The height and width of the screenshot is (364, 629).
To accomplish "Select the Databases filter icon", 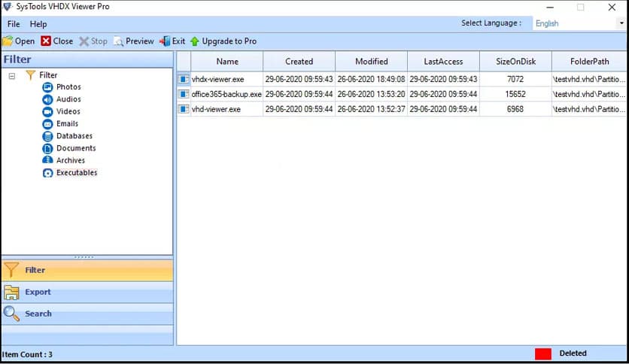I will [47, 136].
